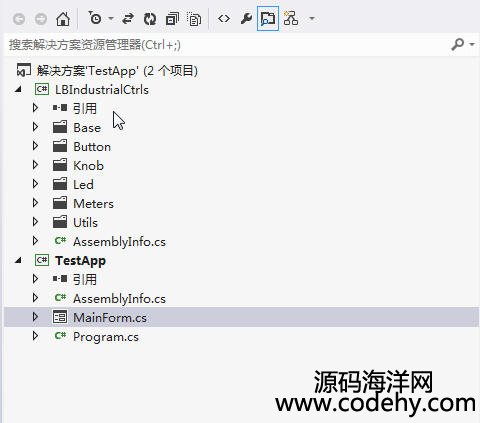Click the pending changes filter clock icon
Viewport: 480px width, 423px height.
96,18
